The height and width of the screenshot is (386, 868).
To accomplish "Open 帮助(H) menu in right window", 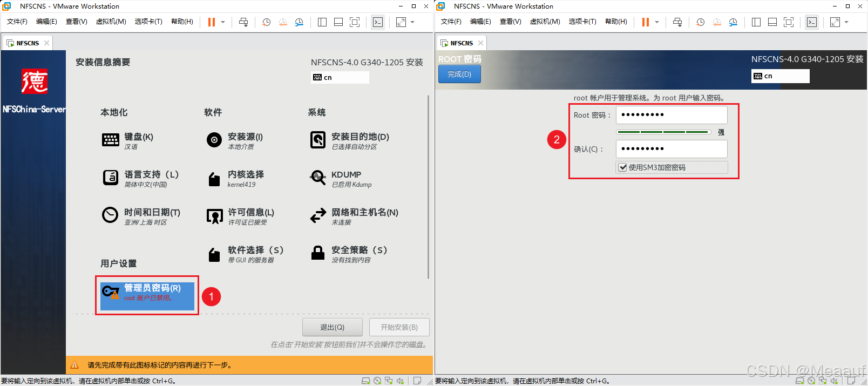I will click(x=616, y=22).
